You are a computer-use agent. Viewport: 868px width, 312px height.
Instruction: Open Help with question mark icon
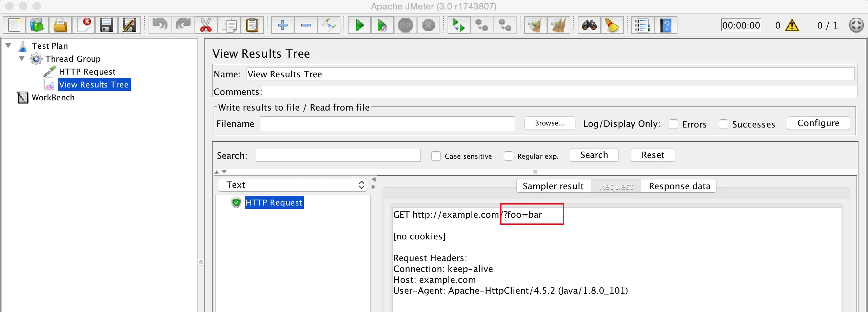coord(666,25)
